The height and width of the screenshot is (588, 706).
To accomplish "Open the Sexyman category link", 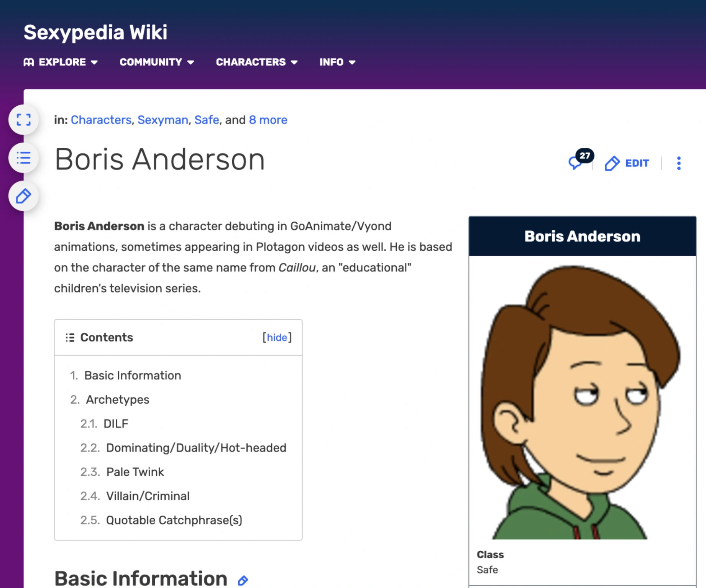I will pos(162,120).
